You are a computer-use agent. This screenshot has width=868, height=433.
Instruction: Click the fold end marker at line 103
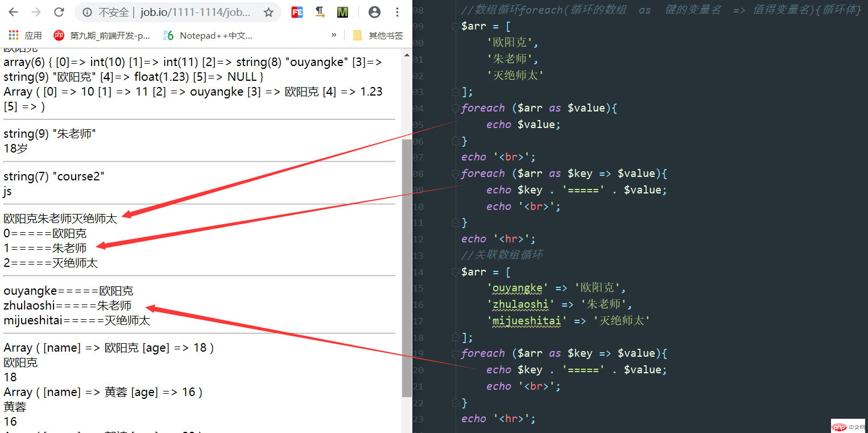456,92
